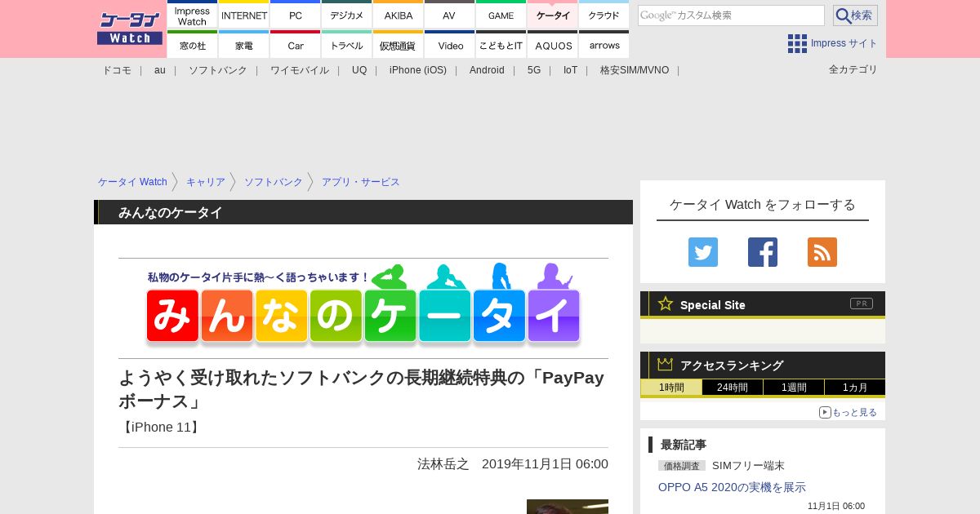Open 全カテゴリ list

[853, 69]
